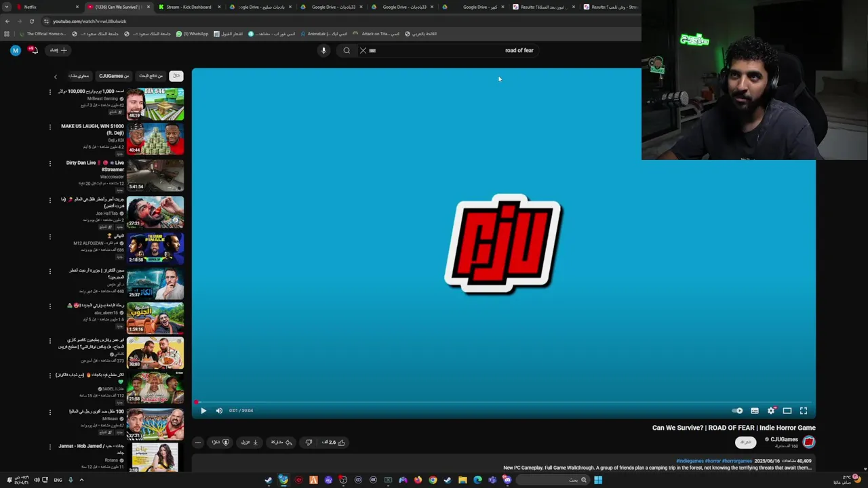Open the MAKE US LAUGH, WIN $1000 video

(155, 138)
